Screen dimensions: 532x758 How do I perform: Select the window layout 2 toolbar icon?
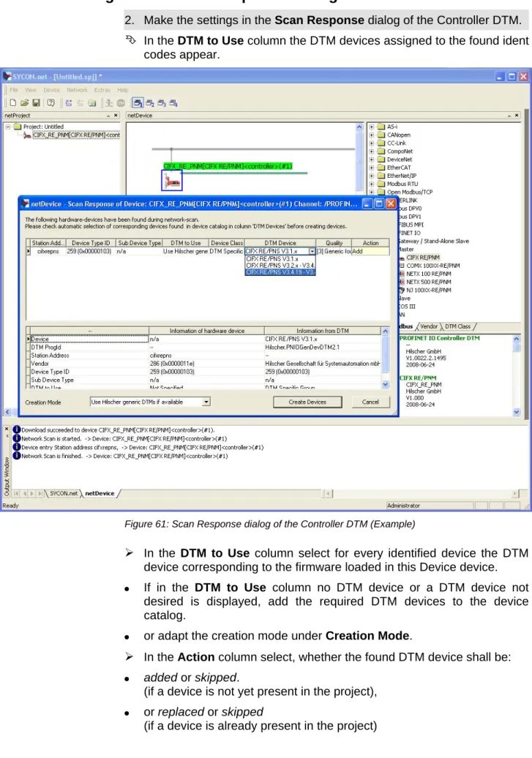click(x=150, y=103)
